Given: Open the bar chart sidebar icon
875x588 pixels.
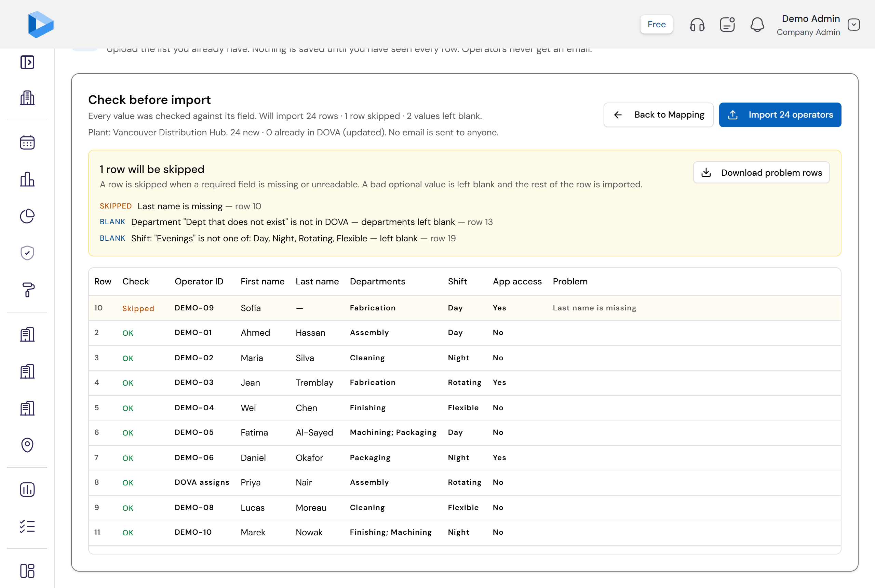Looking at the screenshot, I should (x=27, y=179).
